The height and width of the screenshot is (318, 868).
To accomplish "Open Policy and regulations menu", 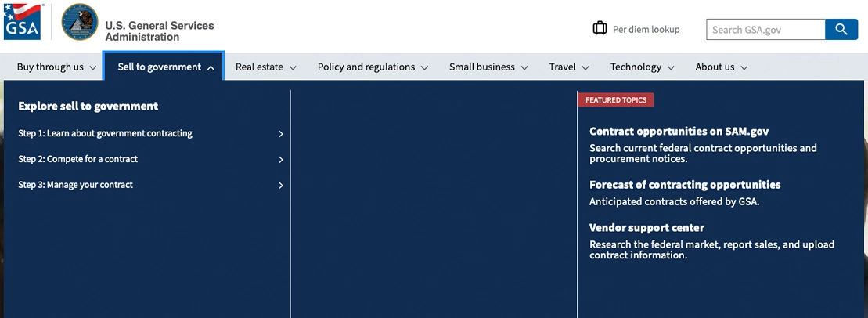I will (373, 67).
